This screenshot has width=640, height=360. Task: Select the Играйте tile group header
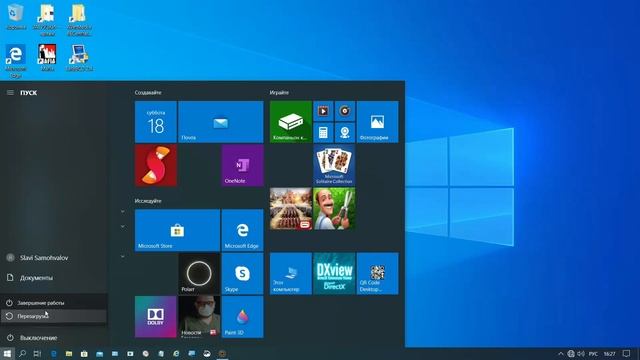[x=279, y=93]
